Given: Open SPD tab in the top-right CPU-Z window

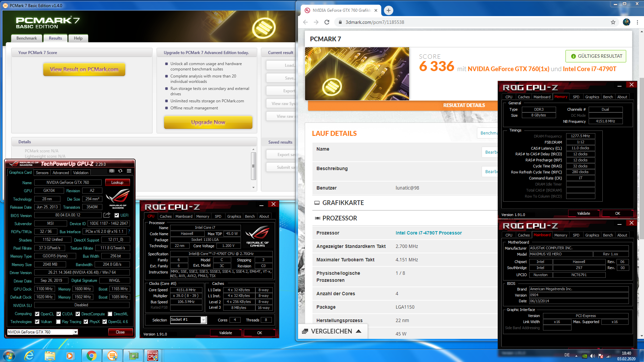Looking at the screenshot, I should click(x=576, y=97).
